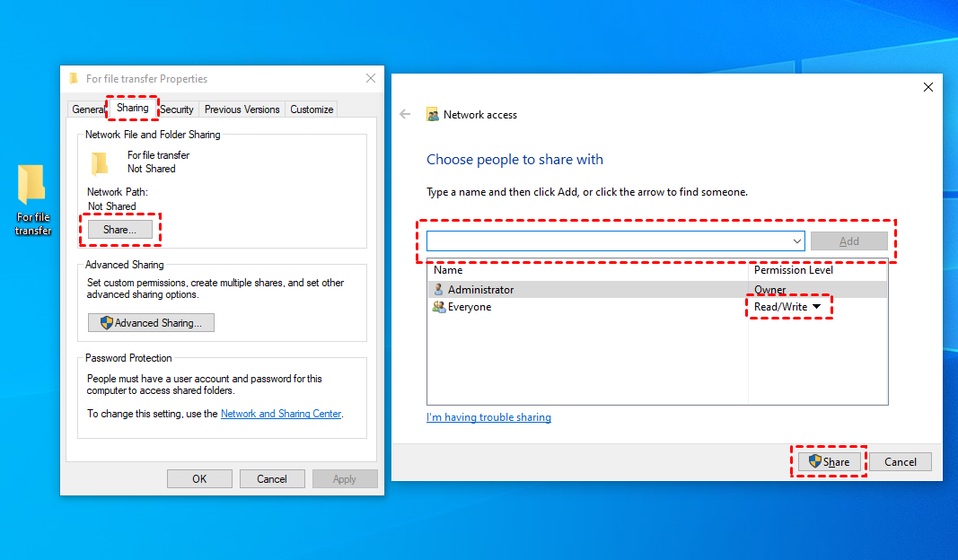The width and height of the screenshot is (958, 560).
Task: Click the Network access icon in the header
Action: click(433, 114)
